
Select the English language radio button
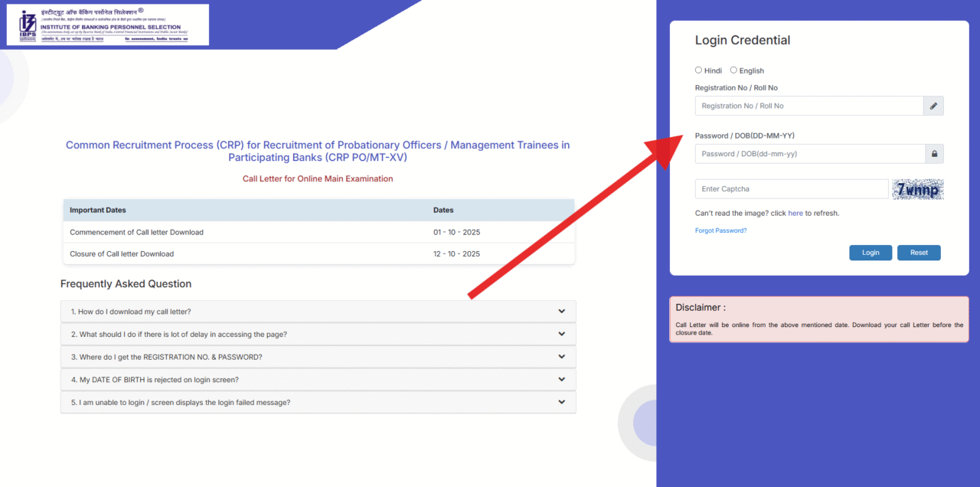point(733,70)
